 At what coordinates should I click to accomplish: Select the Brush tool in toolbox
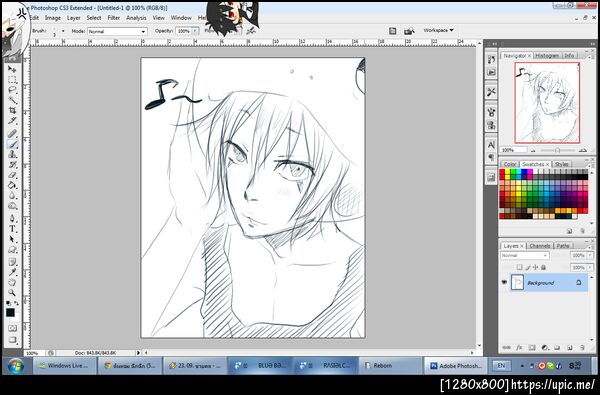point(12,145)
